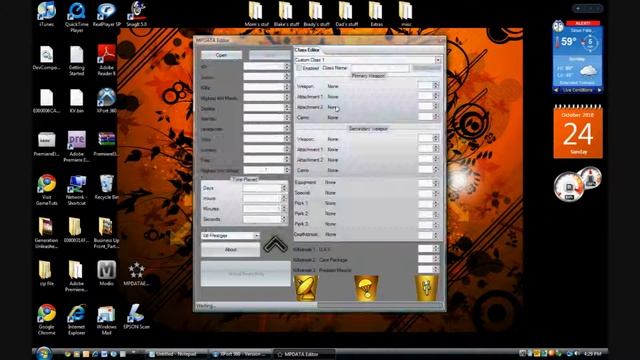The image size is (640, 360).
Task: Open the Recycle Bin
Action: coord(107,187)
